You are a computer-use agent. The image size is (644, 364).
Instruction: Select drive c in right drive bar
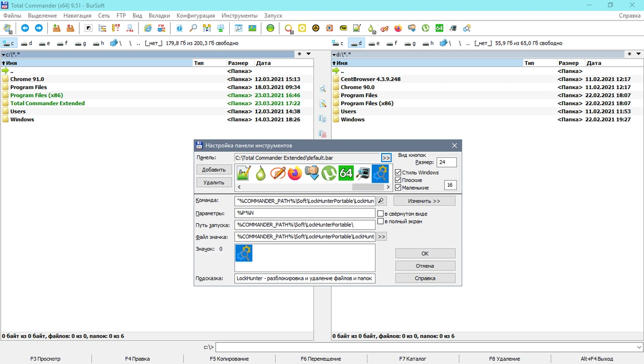tap(338, 43)
